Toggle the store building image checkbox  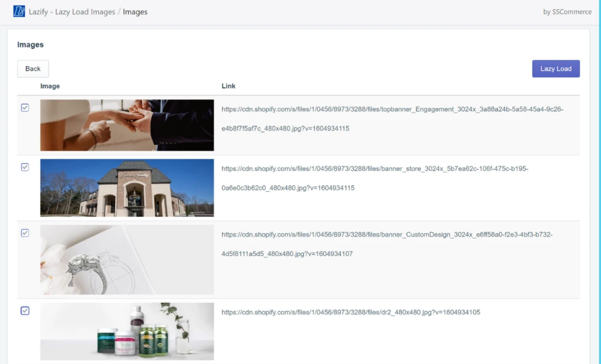[25, 167]
